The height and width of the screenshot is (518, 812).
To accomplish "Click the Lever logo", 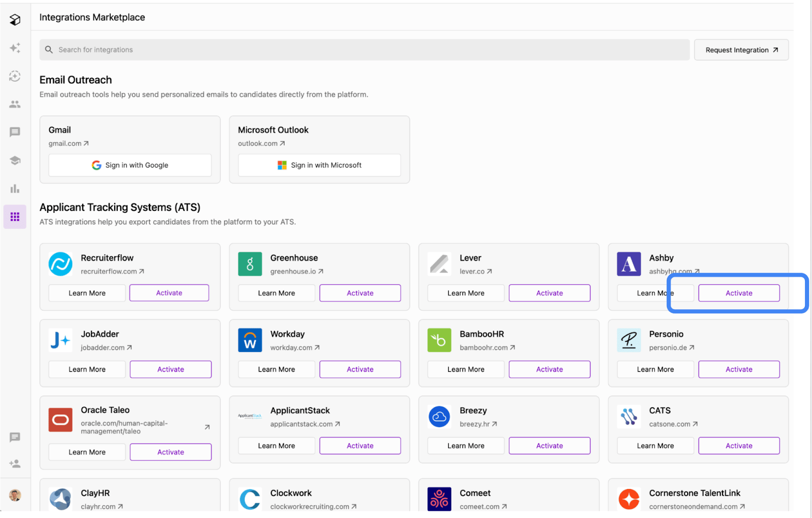I will (x=439, y=264).
